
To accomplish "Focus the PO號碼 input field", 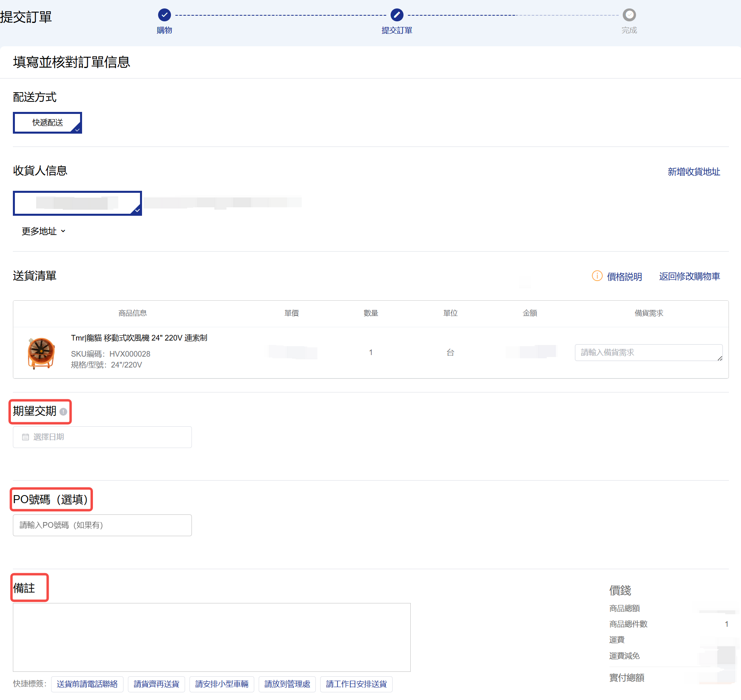I will (102, 525).
